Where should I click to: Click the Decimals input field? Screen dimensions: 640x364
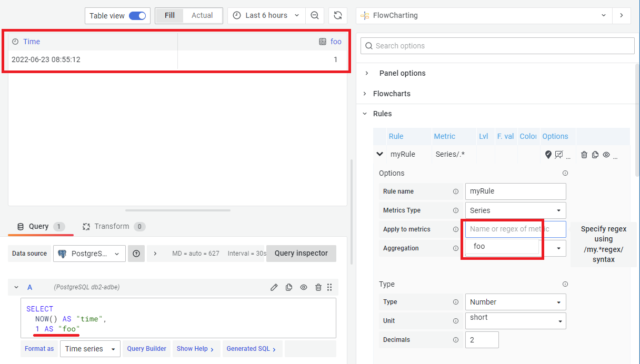click(x=482, y=340)
